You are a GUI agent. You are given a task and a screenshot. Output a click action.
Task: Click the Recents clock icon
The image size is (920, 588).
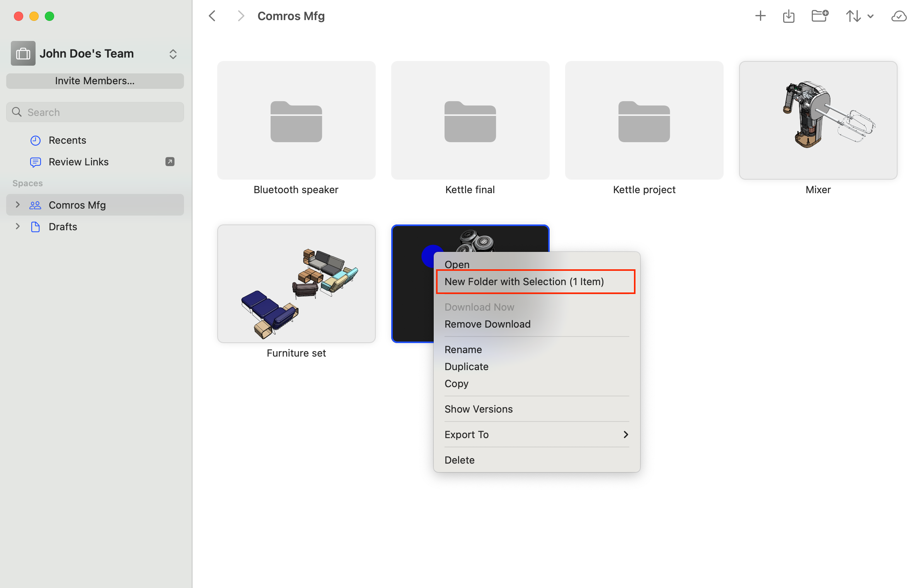pos(36,140)
